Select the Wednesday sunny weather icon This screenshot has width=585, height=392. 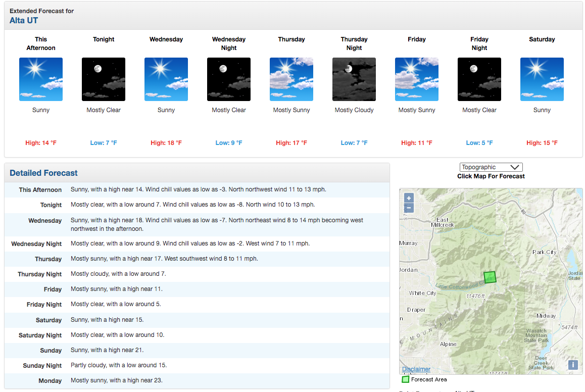[166, 79]
